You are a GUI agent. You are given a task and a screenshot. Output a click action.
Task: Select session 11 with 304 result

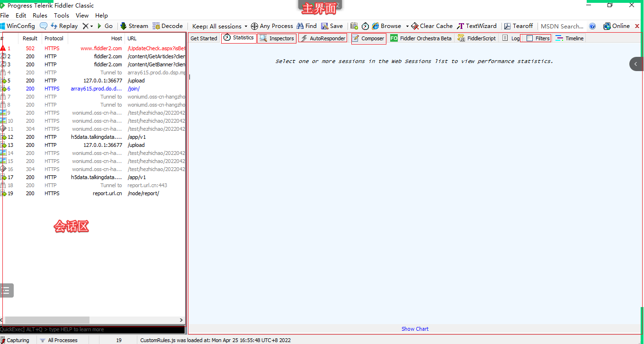(93, 129)
